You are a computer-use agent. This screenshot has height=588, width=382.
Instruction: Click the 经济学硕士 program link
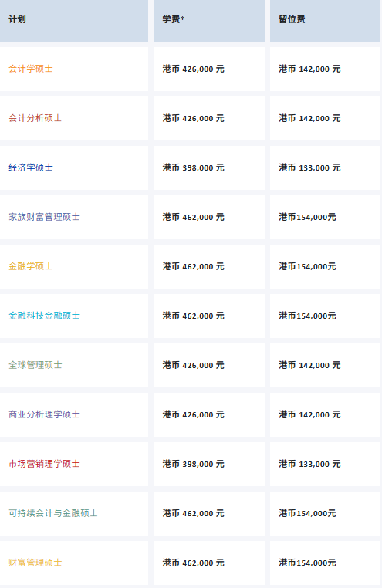(x=31, y=167)
